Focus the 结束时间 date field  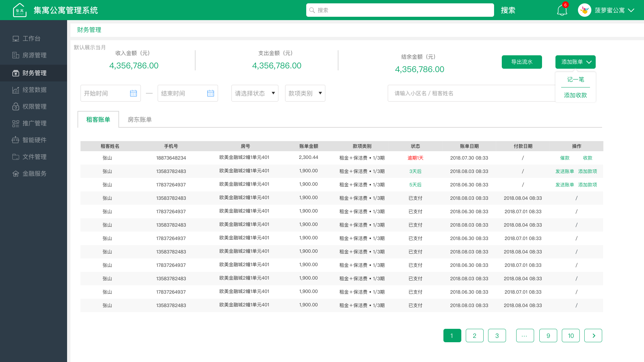click(188, 93)
